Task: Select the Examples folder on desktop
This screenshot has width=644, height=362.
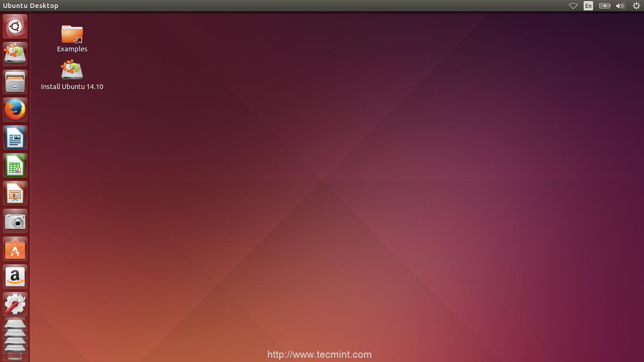Action: point(72,39)
